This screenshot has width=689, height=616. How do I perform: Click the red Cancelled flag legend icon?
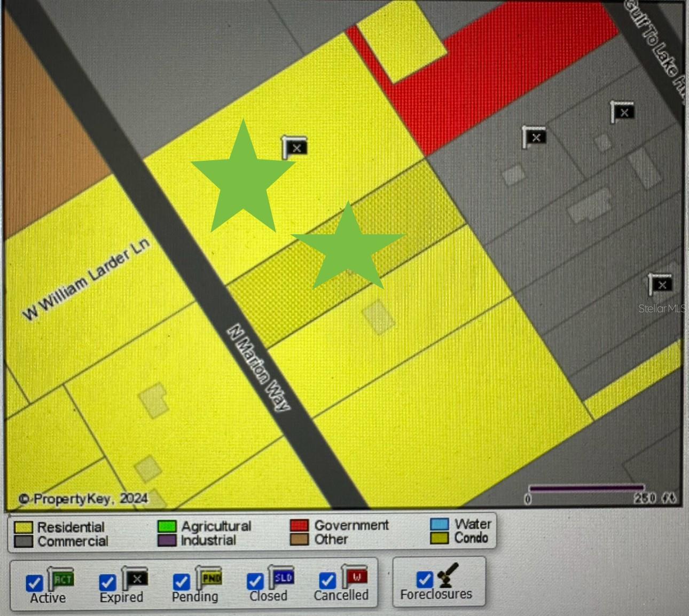tap(355, 576)
